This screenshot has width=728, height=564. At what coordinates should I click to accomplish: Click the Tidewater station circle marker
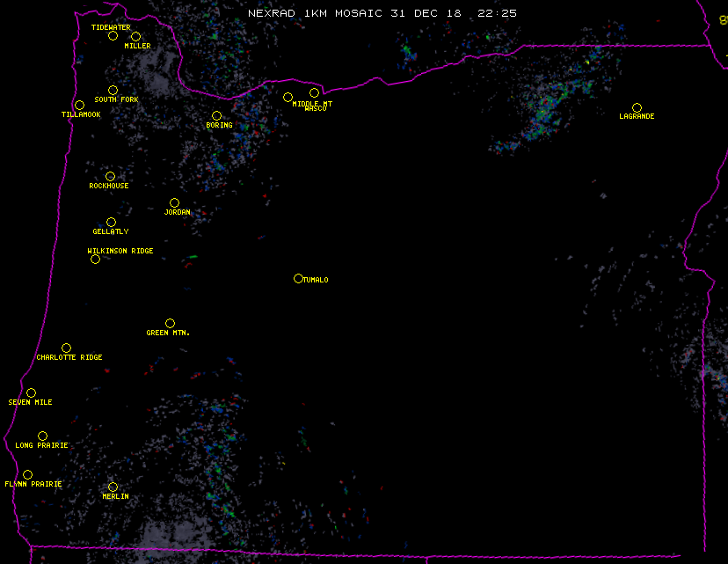[x=113, y=36]
